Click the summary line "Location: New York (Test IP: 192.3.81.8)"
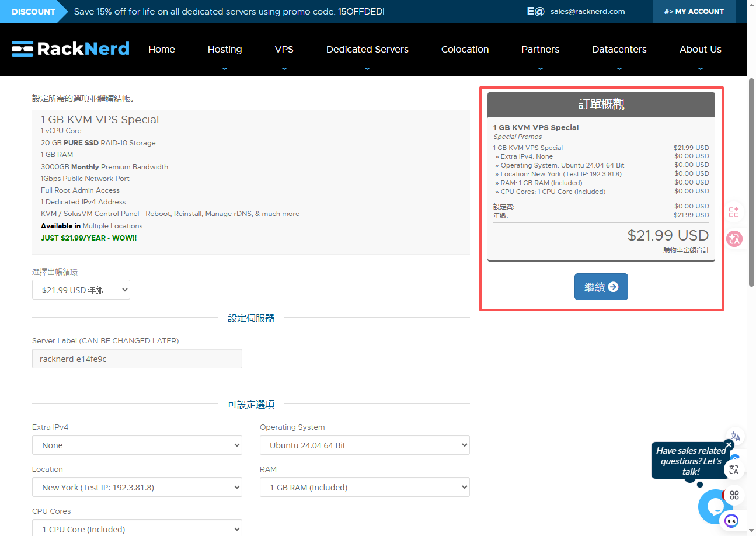Image resolution: width=756 pixels, height=536 pixels. [558, 174]
